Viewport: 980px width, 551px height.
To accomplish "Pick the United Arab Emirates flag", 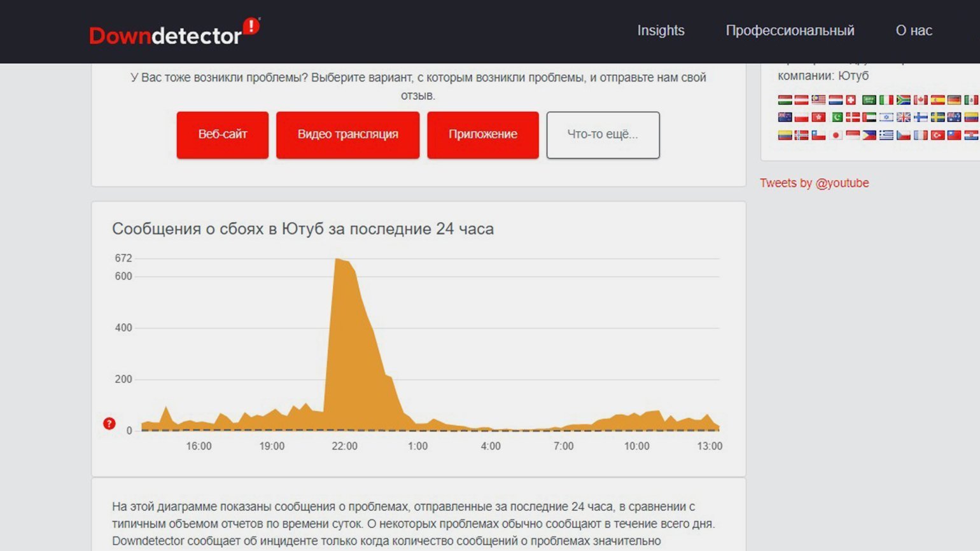I will 869,117.
